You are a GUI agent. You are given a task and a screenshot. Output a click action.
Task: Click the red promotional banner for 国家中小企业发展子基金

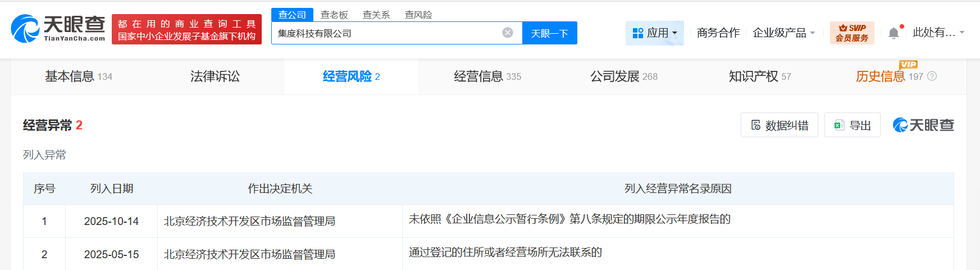coord(186,29)
